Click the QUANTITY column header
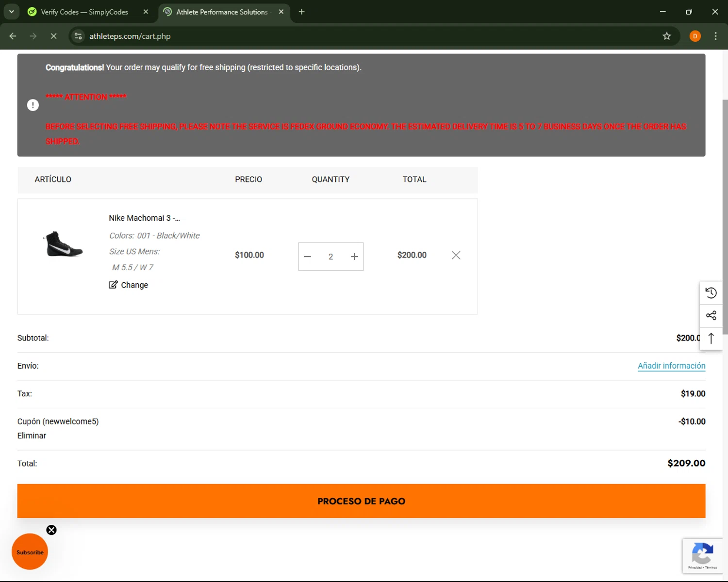Viewport: 728px width, 582px height. tap(331, 179)
